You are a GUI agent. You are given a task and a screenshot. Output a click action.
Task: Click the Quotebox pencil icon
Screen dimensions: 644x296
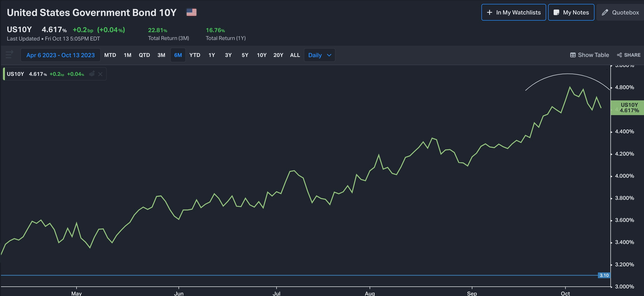click(605, 13)
